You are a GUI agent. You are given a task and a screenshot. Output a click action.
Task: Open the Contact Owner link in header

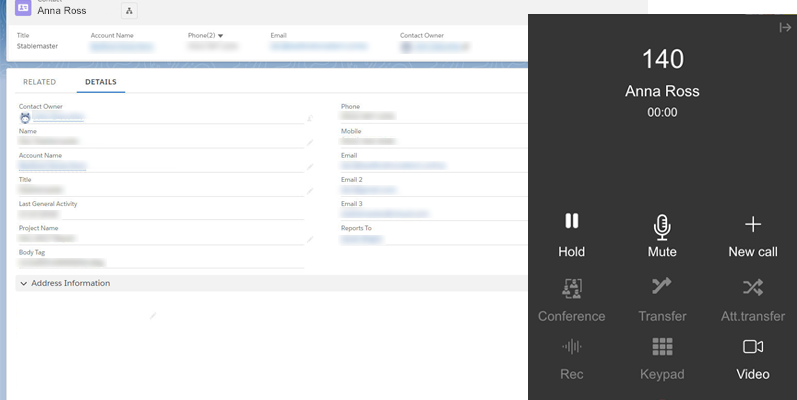[x=439, y=47]
